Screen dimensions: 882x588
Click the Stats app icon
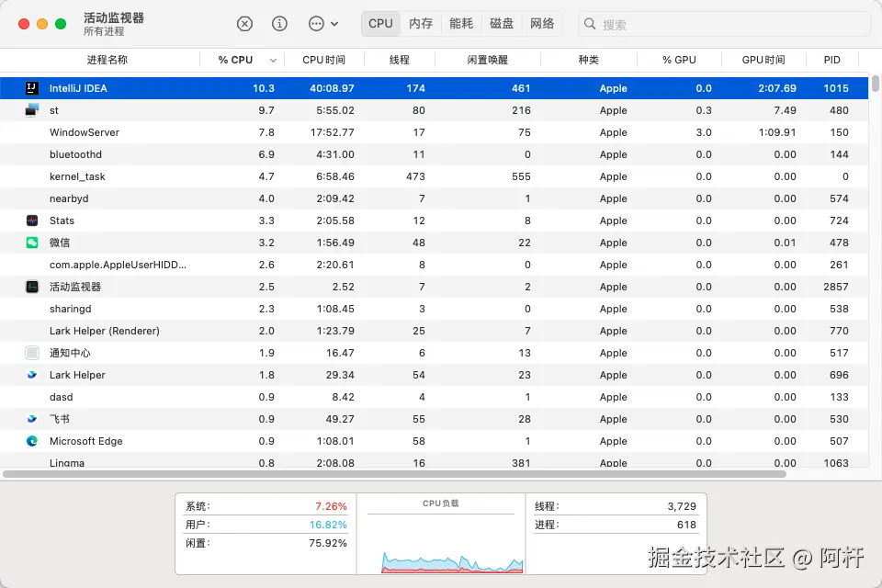pyautogui.click(x=32, y=220)
